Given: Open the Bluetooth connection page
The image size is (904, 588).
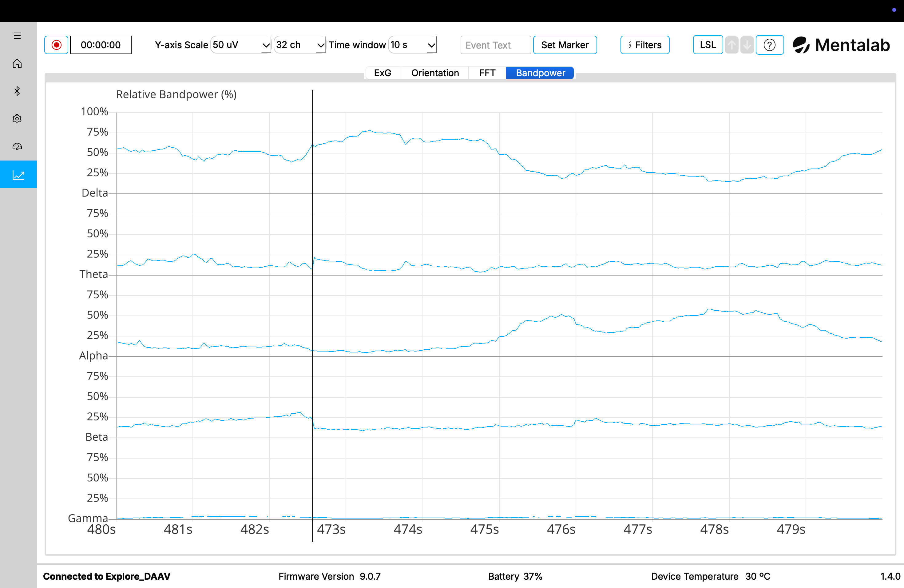Looking at the screenshot, I should click(x=17, y=91).
